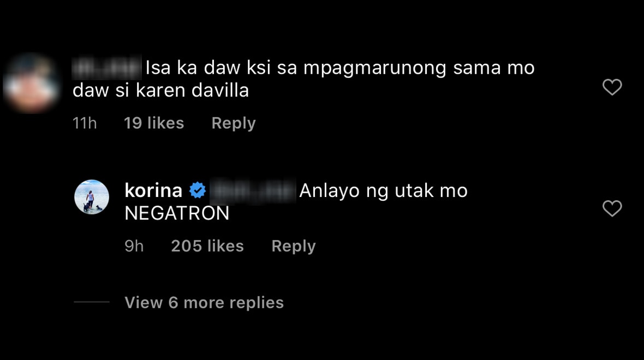The height and width of the screenshot is (360, 644).
Task: Click the 11h timestamp
Action: [x=85, y=123]
